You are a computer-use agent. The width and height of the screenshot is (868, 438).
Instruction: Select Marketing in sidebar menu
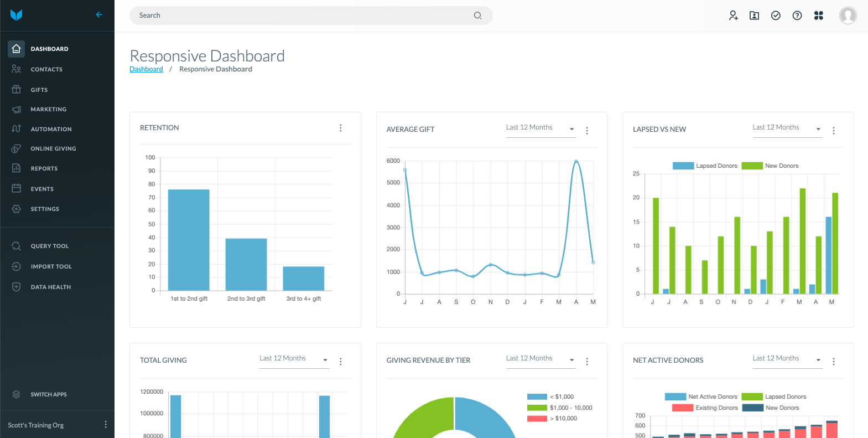click(x=49, y=110)
